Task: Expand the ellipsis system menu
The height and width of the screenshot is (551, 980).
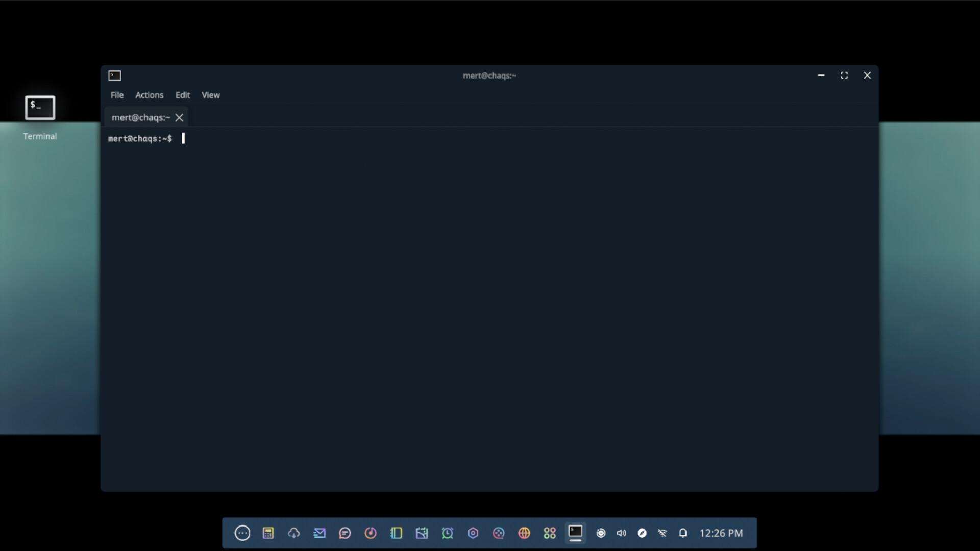Action: (242, 533)
